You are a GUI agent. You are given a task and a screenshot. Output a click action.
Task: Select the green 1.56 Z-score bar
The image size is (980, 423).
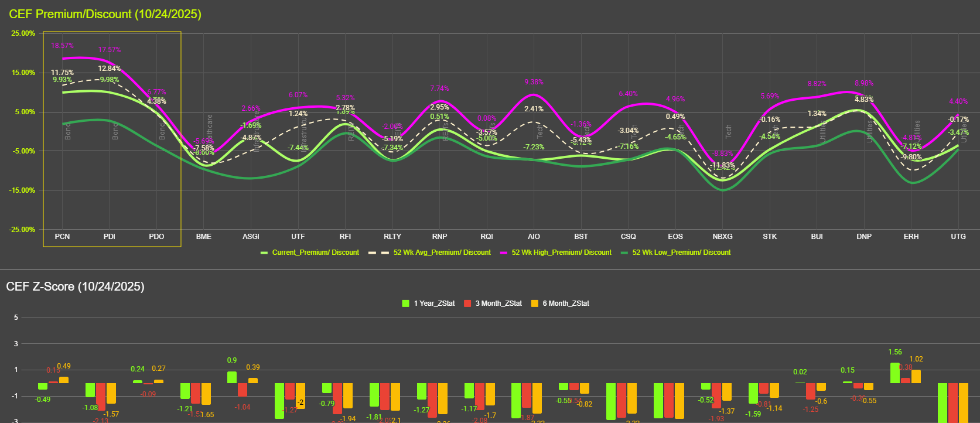click(x=894, y=373)
